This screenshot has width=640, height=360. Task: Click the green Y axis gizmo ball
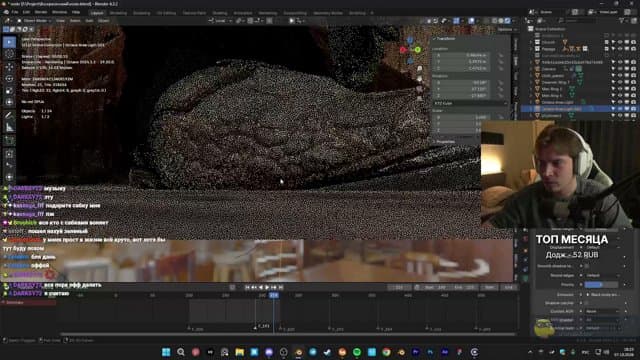pos(418,50)
